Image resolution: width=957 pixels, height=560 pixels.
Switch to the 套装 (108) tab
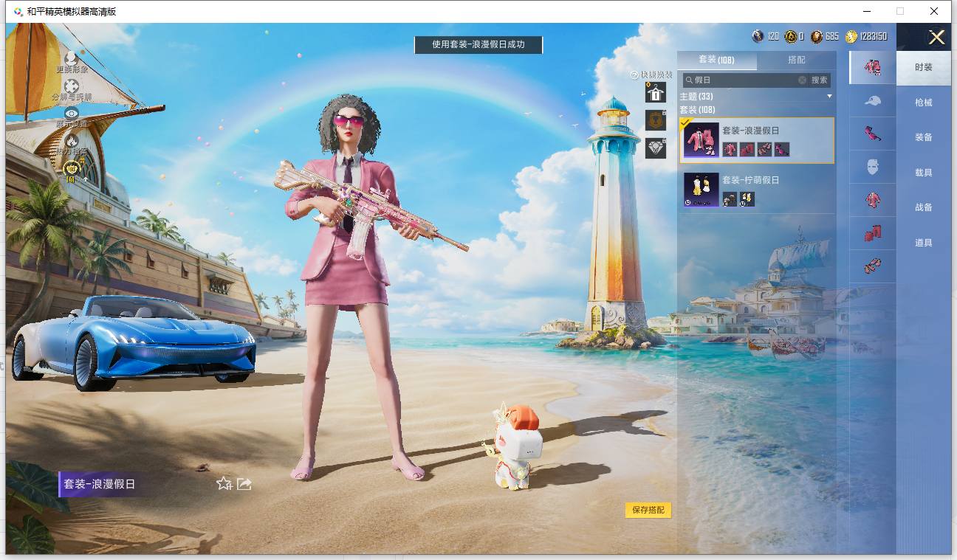716,60
